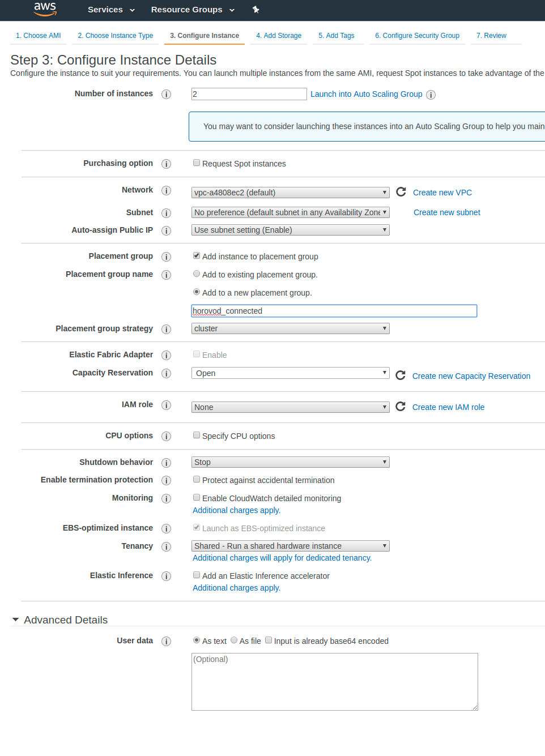Click the placement group name text field

tap(334, 311)
